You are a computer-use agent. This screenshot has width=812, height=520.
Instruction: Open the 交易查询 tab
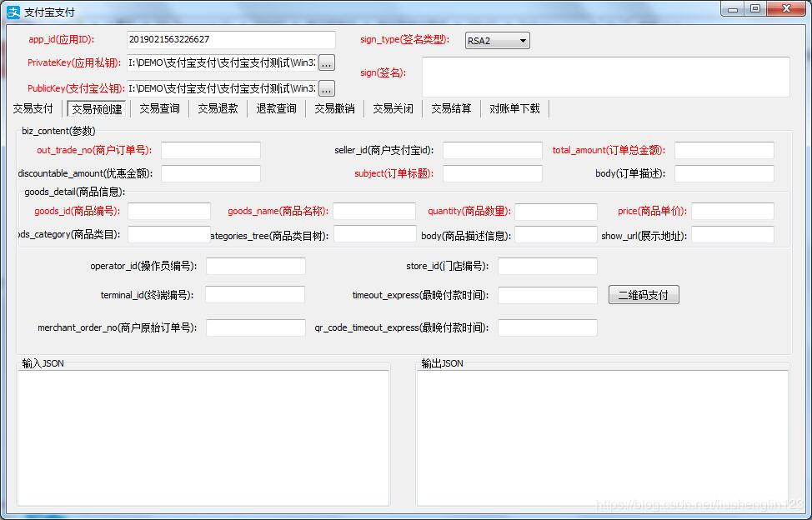point(159,108)
